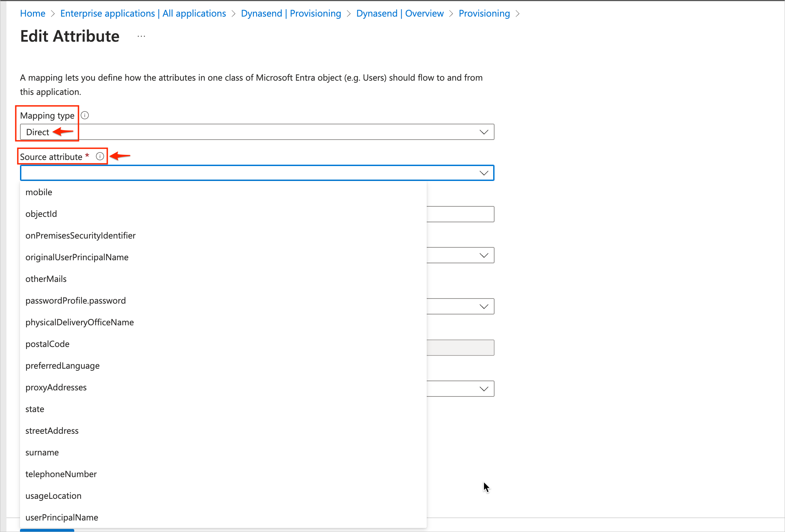Navigate to Home via the breadcrumb

33,13
